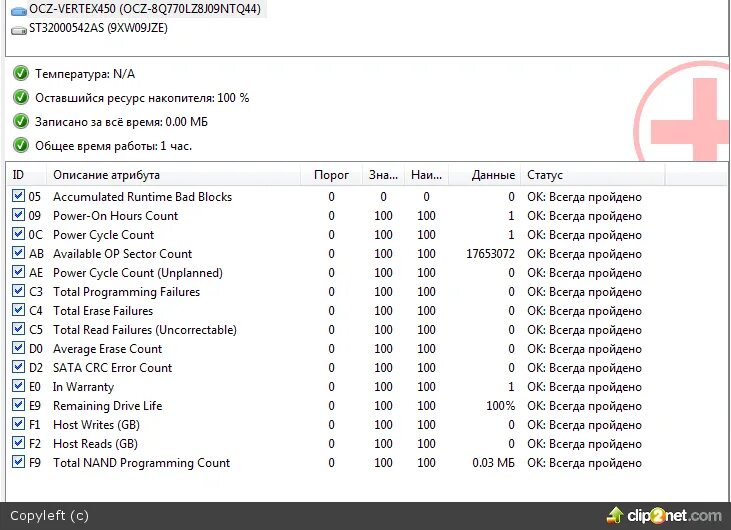This screenshot has width=731, height=530.
Task: Uncheck attribute 09 Power-On Hours Count
Action: 18,215
